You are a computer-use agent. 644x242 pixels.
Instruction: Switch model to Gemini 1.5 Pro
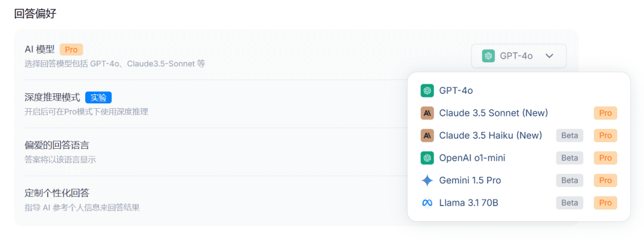[470, 180]
